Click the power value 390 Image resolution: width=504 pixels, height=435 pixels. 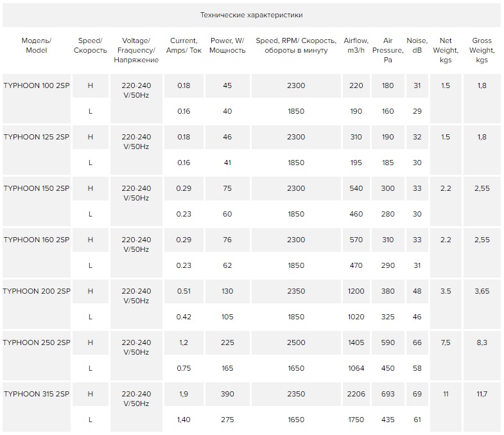click(x=227, y=394)
